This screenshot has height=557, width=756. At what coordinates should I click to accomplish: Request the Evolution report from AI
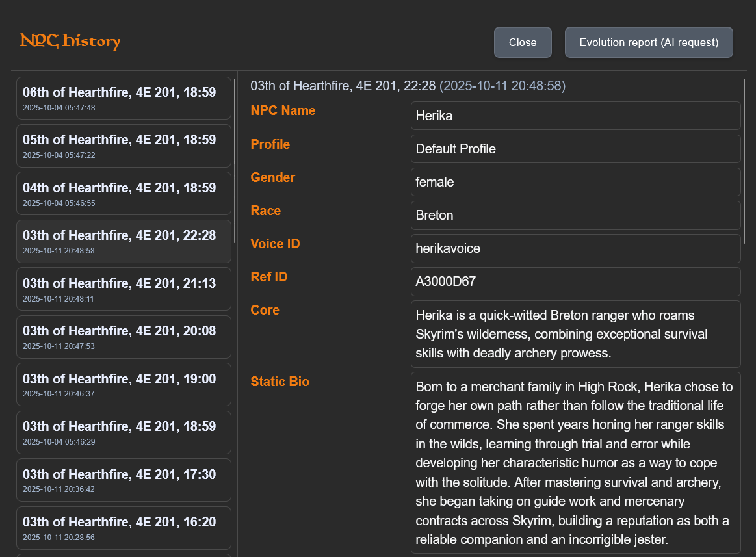click(x=649, y=42)
